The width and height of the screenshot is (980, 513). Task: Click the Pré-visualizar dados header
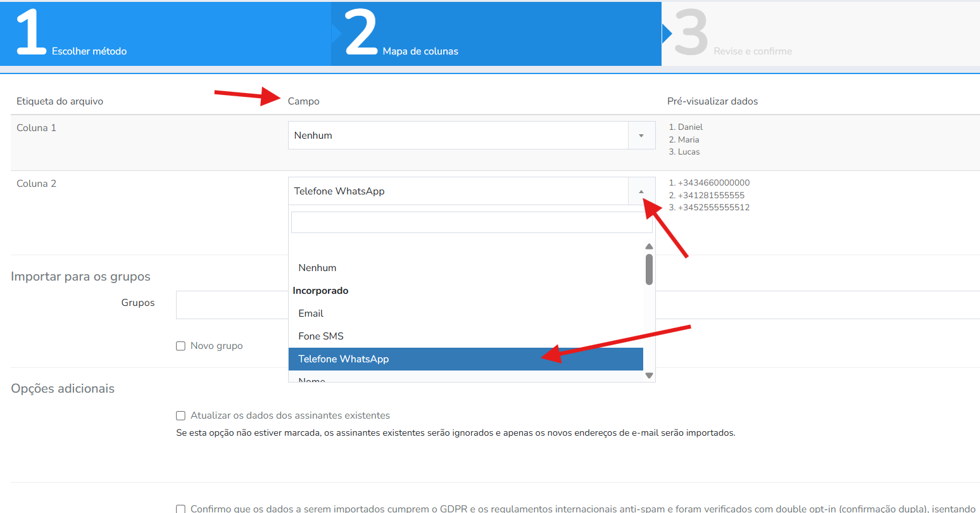click(x=712, y=101)
